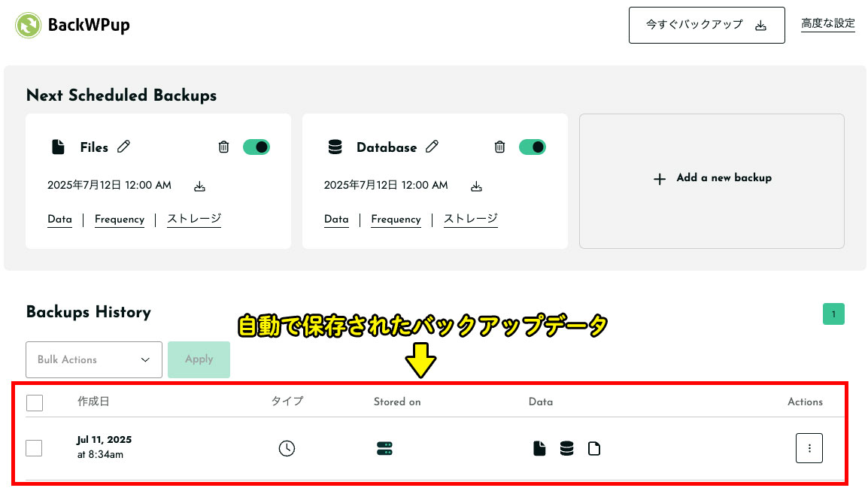The height and width of the screenshot is (491, 868).
Task: Click the Backups History heading
Action: click(89, 311)
